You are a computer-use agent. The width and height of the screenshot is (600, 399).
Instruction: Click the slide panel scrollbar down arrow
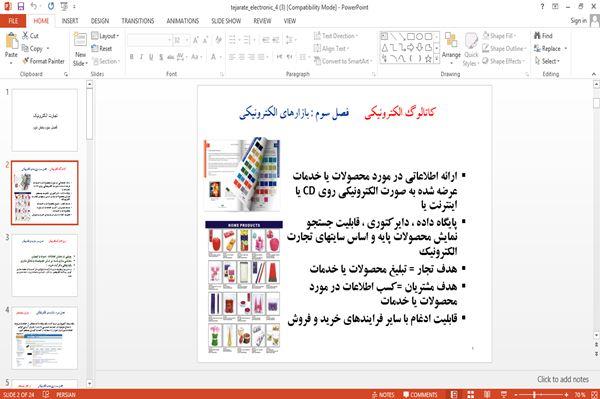90,383
